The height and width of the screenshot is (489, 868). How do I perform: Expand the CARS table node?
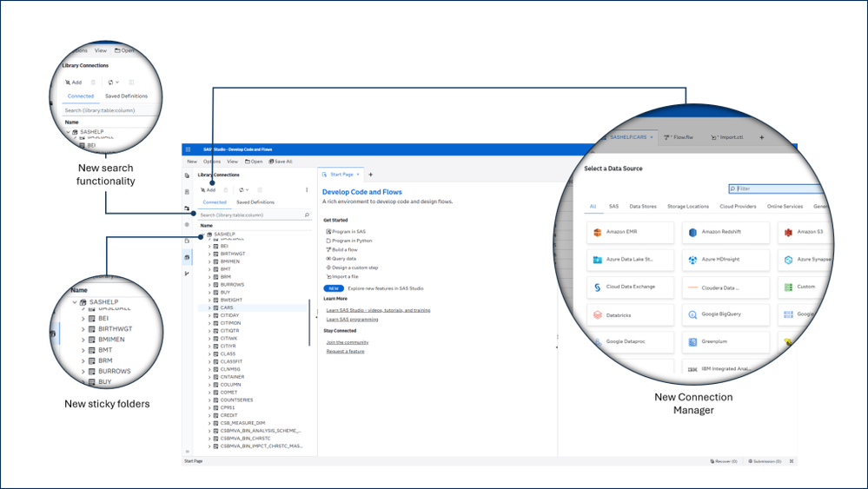click(x=209, y=307)
